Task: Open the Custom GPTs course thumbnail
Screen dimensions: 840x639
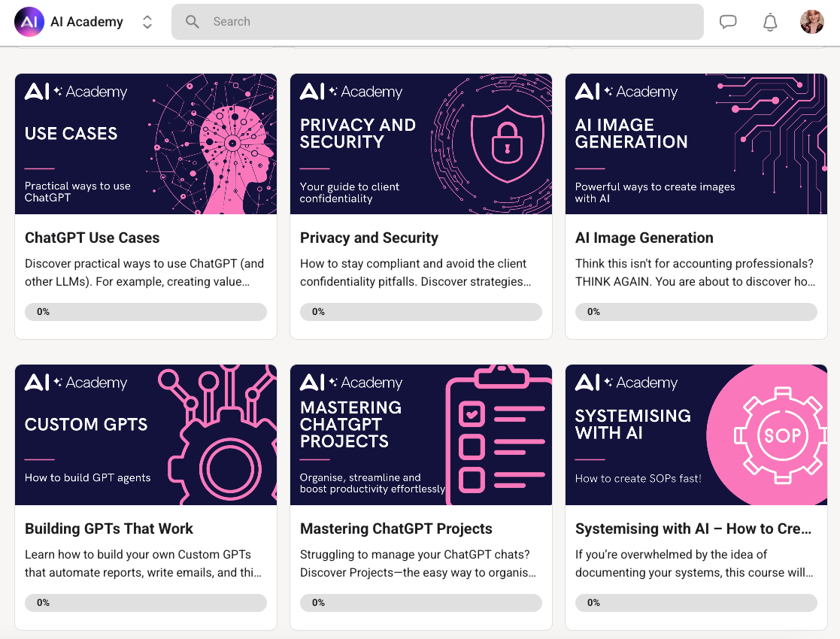Action: 146,435
